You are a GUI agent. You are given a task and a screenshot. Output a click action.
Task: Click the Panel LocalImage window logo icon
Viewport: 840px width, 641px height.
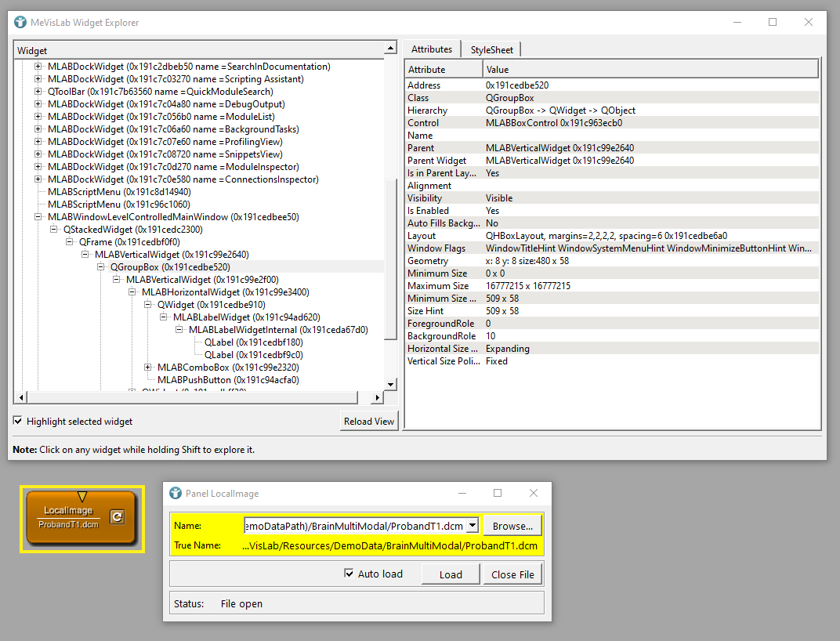[175, 494]
